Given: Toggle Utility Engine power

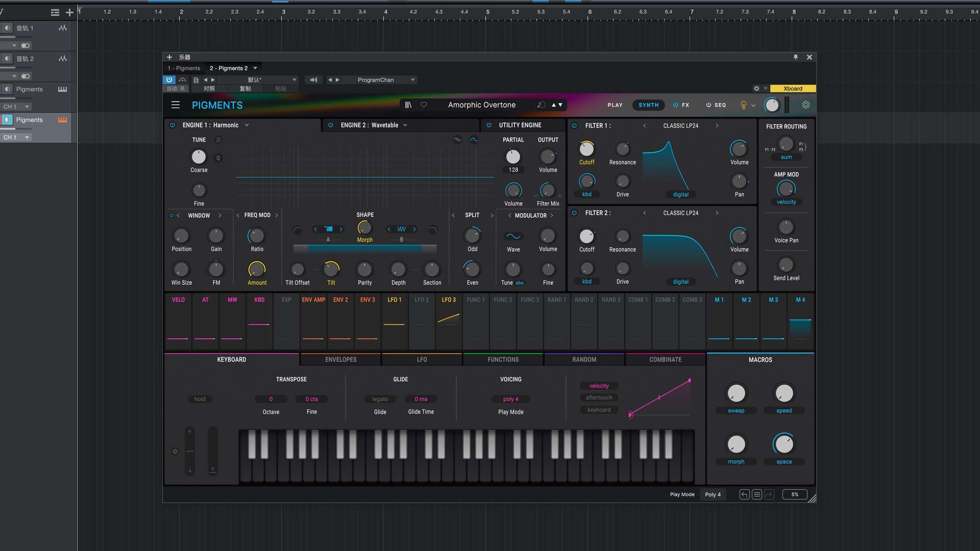Looking at the screenshot, I should [x=489, y=125].
